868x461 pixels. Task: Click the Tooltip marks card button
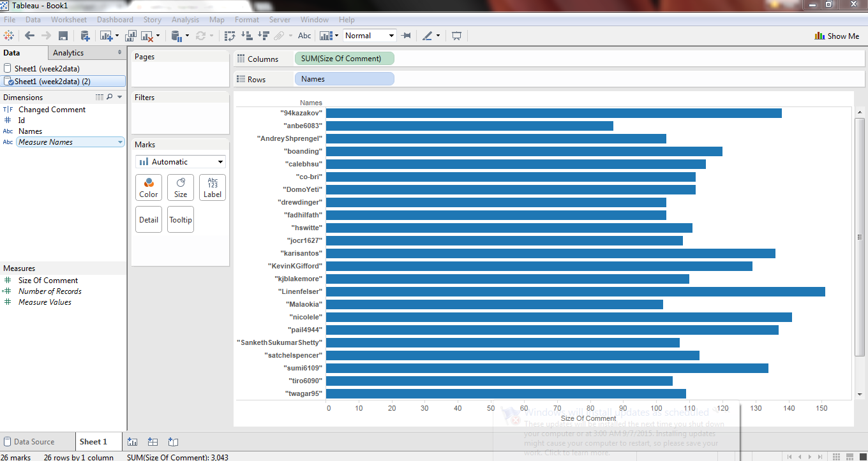(181, 219)
